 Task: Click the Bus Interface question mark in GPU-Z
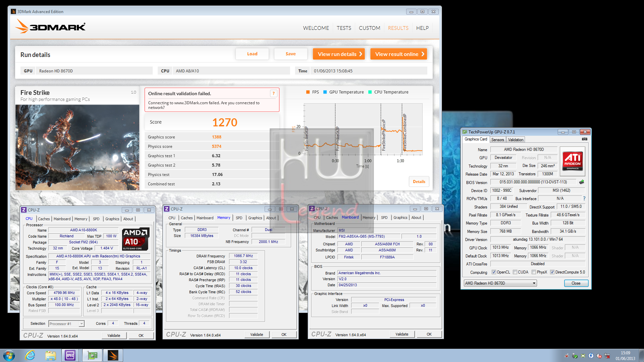584,198
